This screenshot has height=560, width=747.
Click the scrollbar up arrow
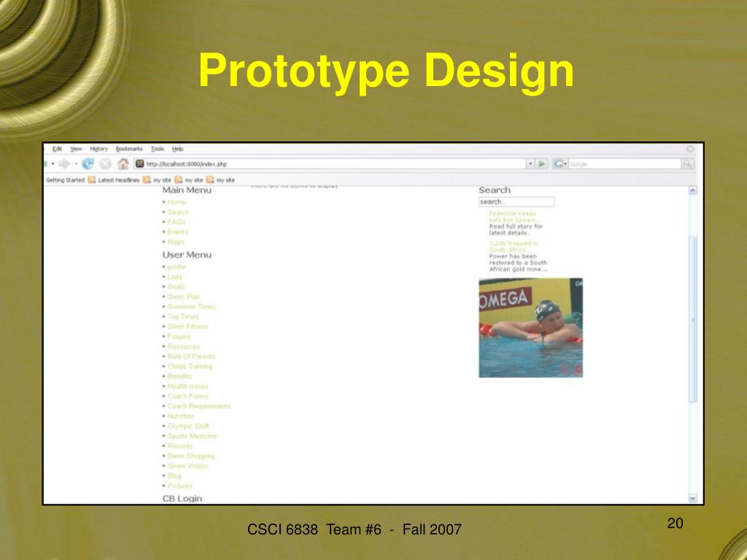[693, 190]
